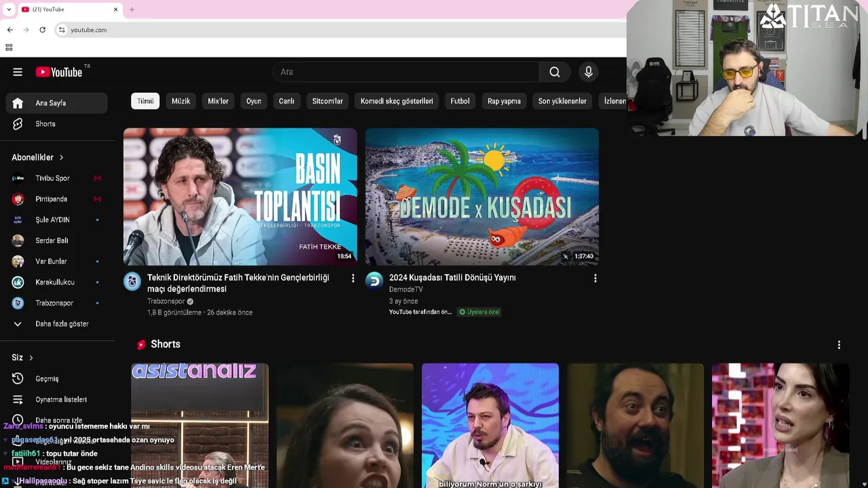Select Komedi skeç gösterileri chip
Viewport: 868px width, 488px height.
pos(397,101)
